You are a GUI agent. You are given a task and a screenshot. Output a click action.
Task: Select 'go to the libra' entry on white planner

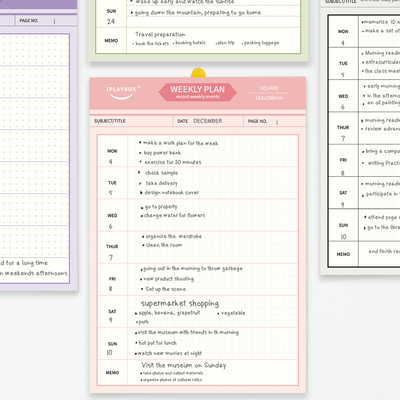383,227
